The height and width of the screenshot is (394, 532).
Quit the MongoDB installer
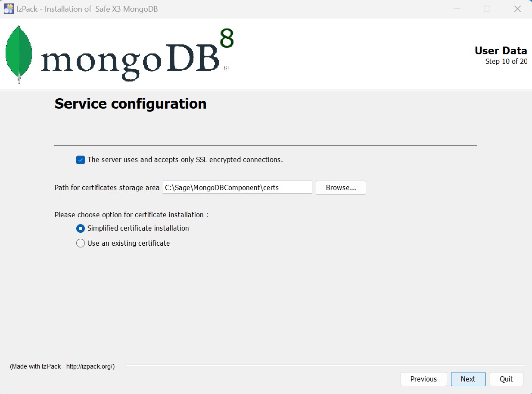point(506,379)
